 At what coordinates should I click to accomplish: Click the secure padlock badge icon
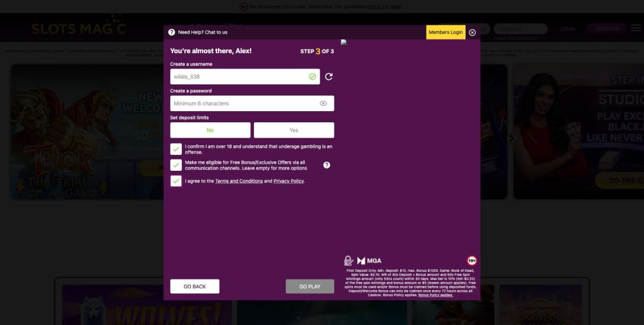[349, 261]
